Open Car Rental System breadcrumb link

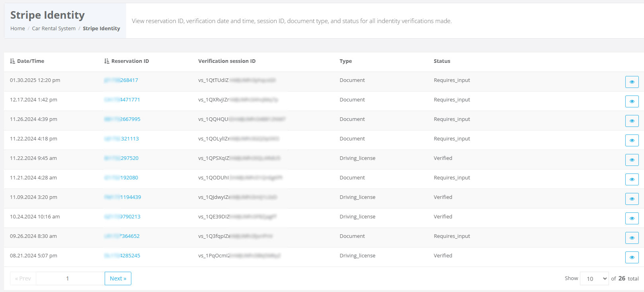click(x=54, y=29)
